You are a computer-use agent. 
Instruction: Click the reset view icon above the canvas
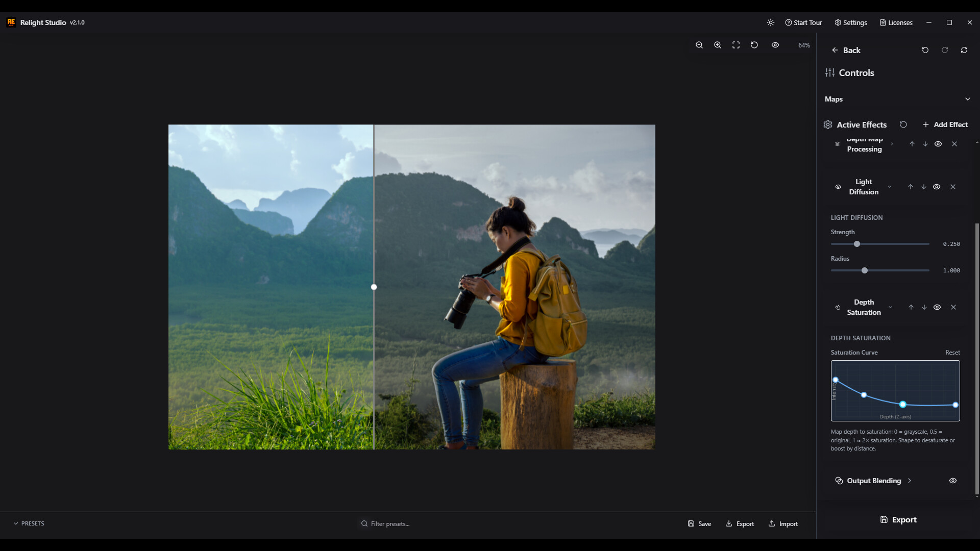(754, 45)
